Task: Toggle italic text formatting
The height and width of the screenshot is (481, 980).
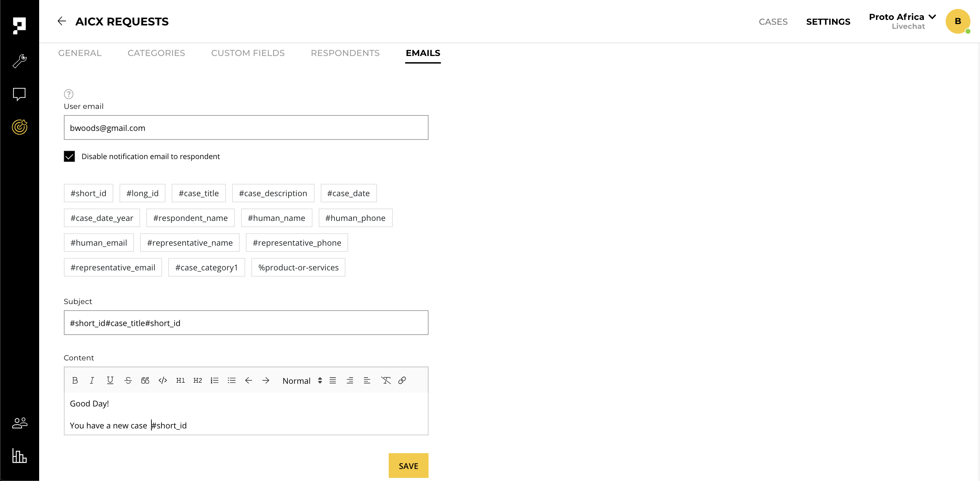Action: (x=92, y=380)
